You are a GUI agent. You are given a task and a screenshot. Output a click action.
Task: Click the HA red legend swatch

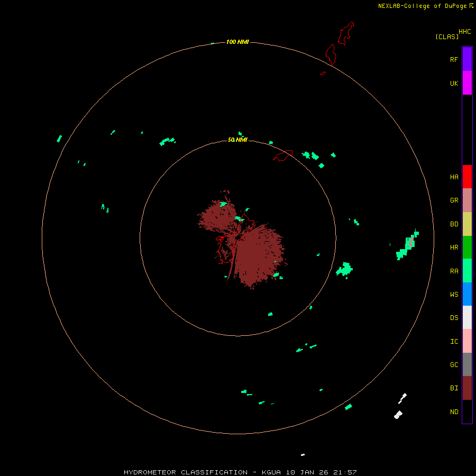[x=467, y=177]
